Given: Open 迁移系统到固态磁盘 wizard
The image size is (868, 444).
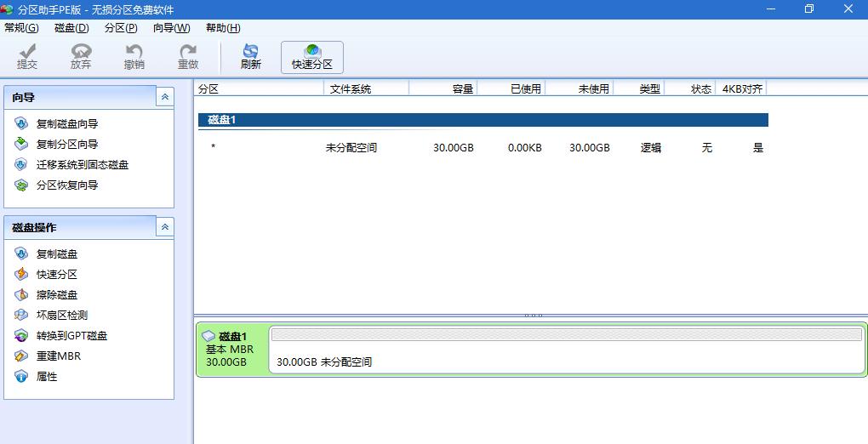Looking at the screenshot, I should click(x=82, y=165).
